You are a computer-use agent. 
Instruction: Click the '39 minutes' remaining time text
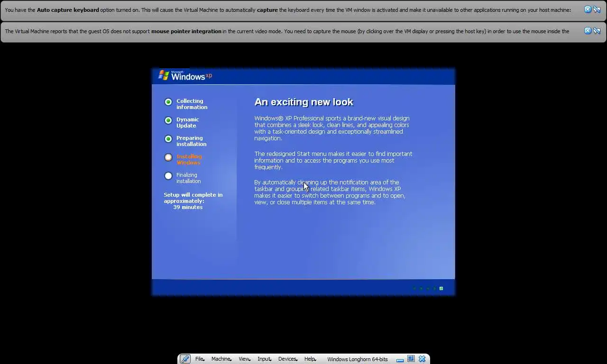(x=188, y=207)
